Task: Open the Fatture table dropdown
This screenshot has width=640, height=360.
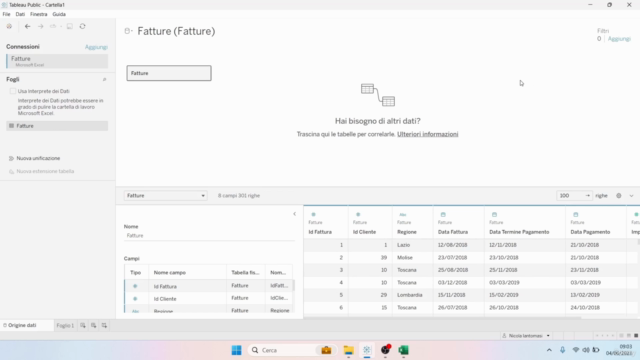Action: click(165, 196)
